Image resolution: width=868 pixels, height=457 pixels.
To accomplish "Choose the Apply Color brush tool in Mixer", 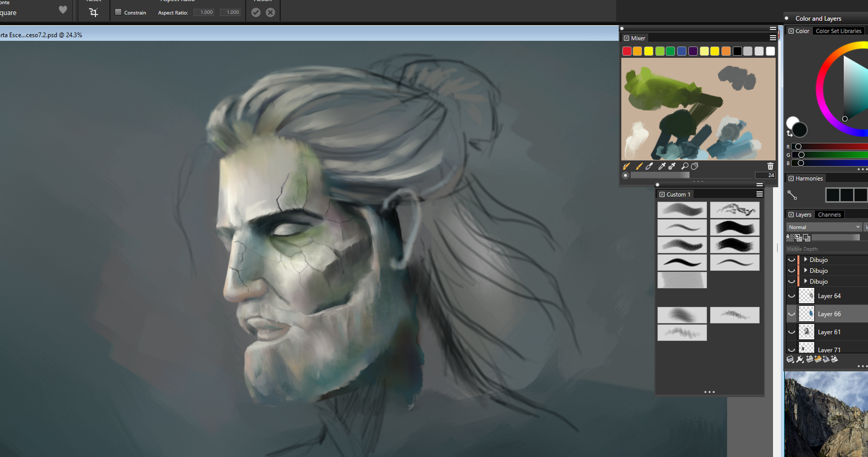I will click(639, 166).
